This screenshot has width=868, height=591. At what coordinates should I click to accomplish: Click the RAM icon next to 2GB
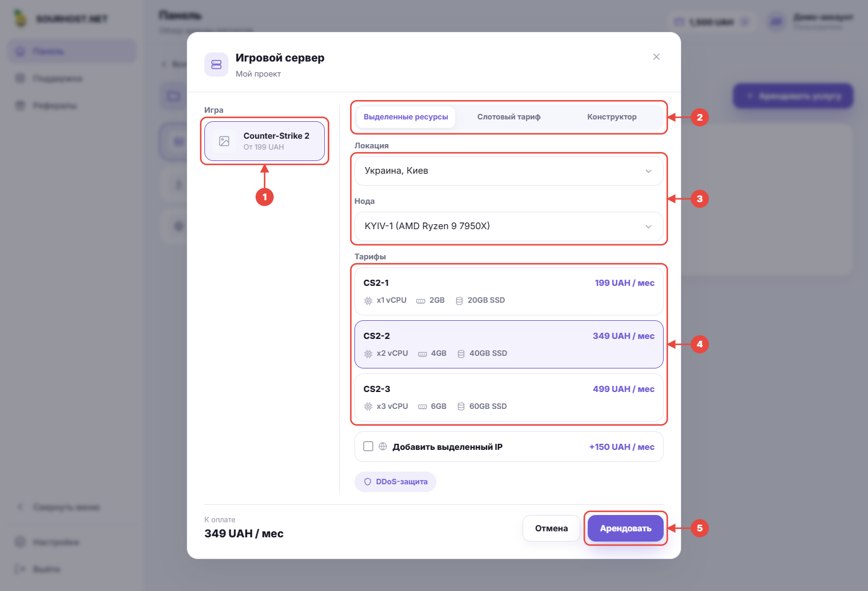pos(421,300)
